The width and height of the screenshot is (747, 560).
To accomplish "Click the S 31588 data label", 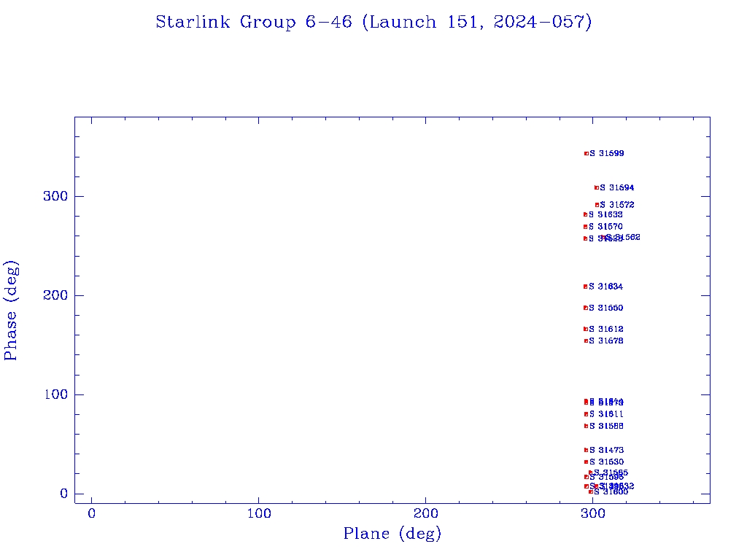I will click(x=606, y=426).
